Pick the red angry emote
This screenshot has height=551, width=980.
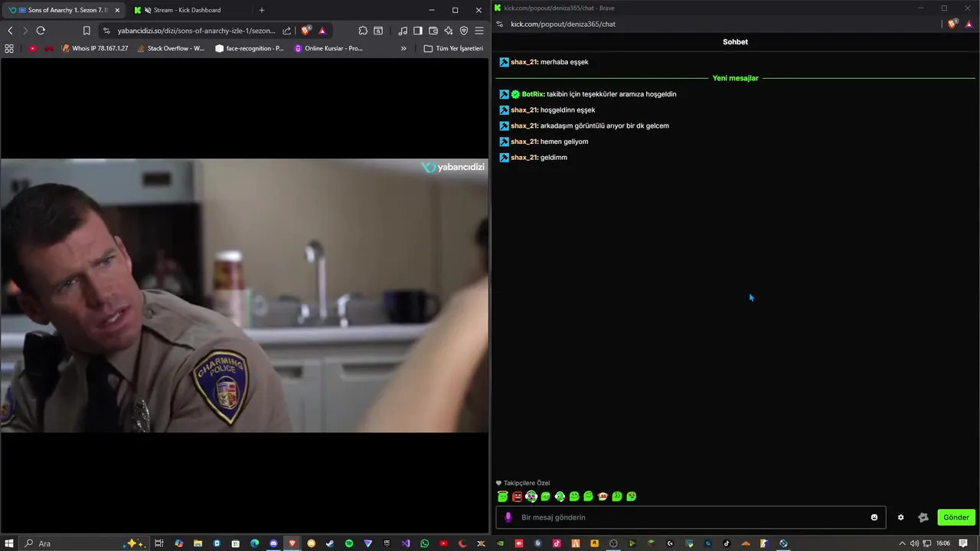coord(517,497)
